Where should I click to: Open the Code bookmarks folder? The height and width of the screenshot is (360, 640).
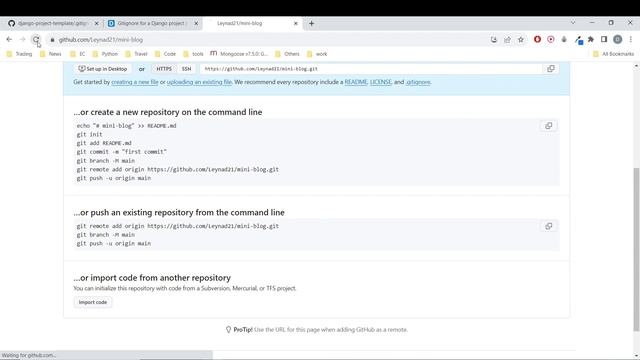tap(165, 54)
